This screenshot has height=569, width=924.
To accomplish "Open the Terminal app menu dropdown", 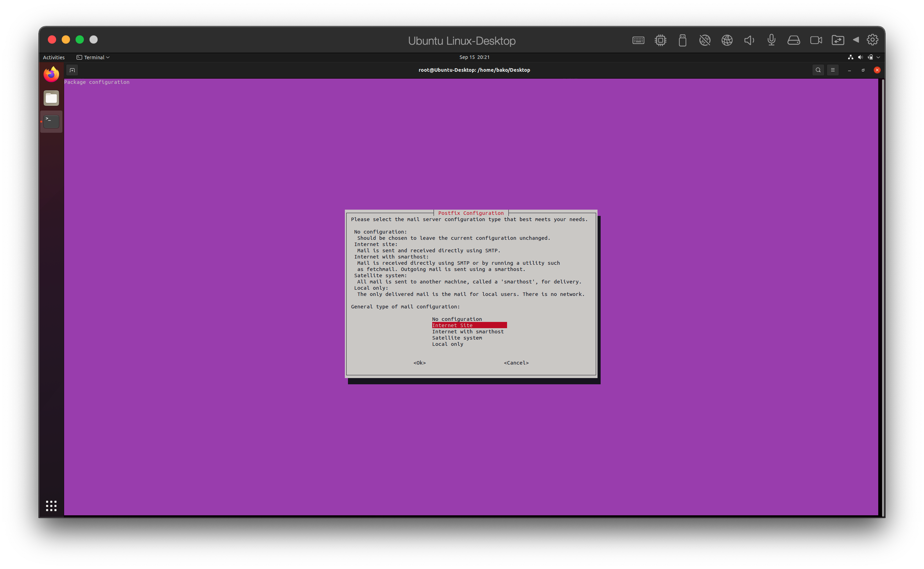I will coord(93,57).
